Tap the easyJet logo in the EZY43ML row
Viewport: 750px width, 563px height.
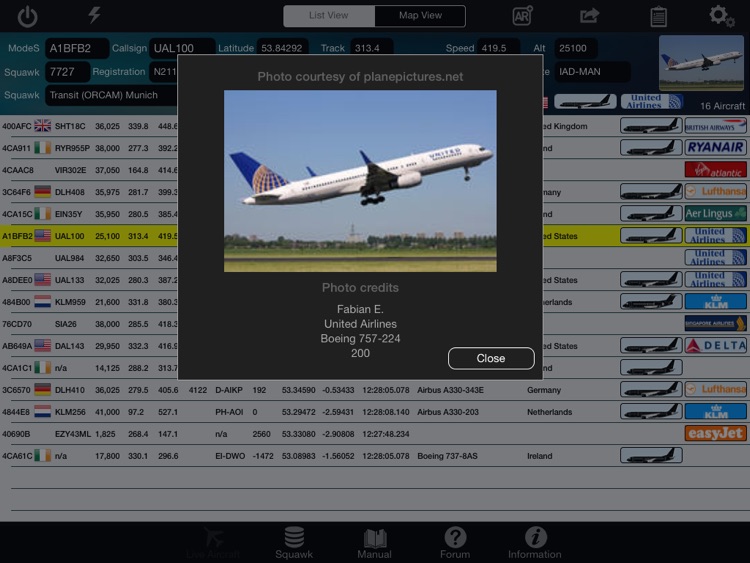[716, 433]
